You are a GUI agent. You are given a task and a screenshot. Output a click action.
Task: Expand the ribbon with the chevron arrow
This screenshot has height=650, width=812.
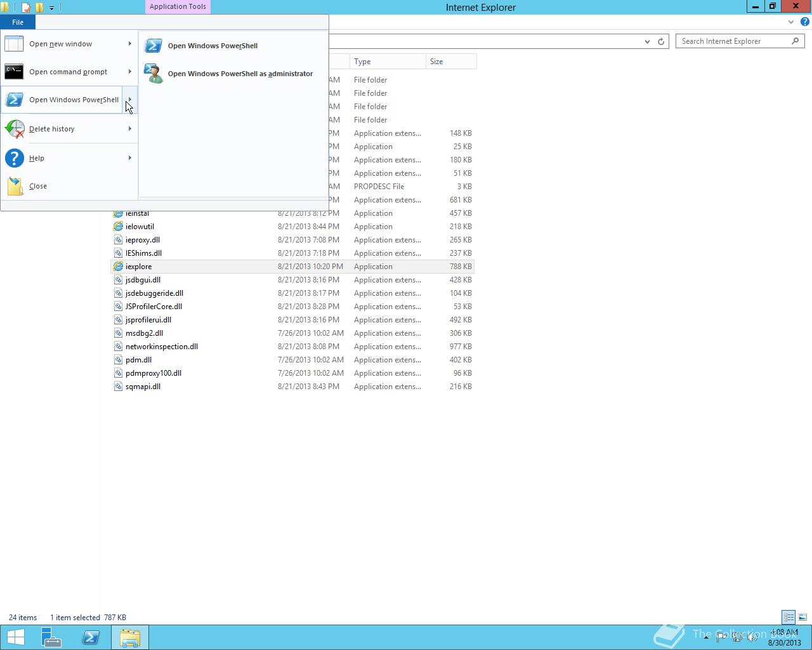point(790,22)
